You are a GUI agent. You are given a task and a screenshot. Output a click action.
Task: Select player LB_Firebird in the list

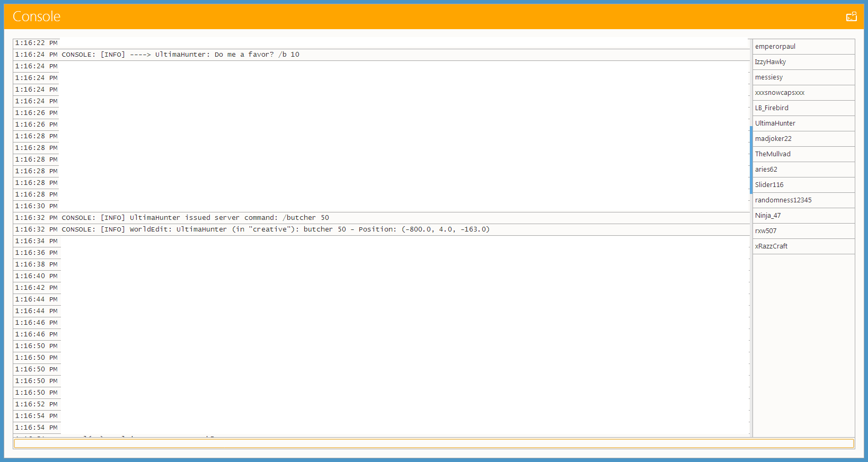[x=803, y=108]
